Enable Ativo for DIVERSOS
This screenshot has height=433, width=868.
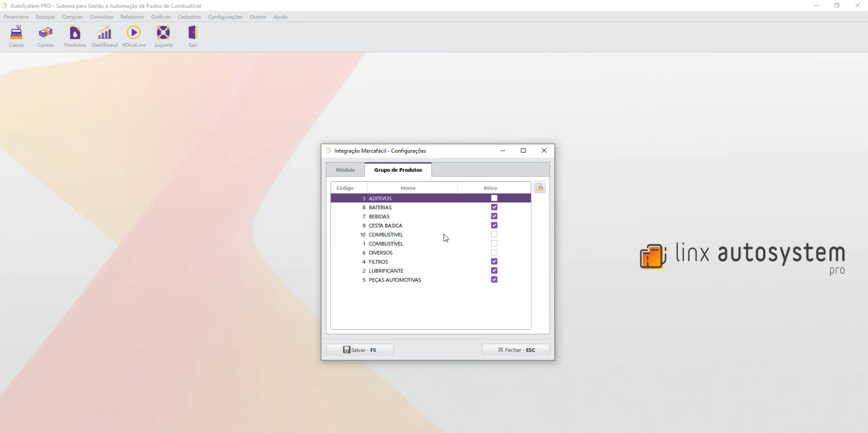point(494,253)
